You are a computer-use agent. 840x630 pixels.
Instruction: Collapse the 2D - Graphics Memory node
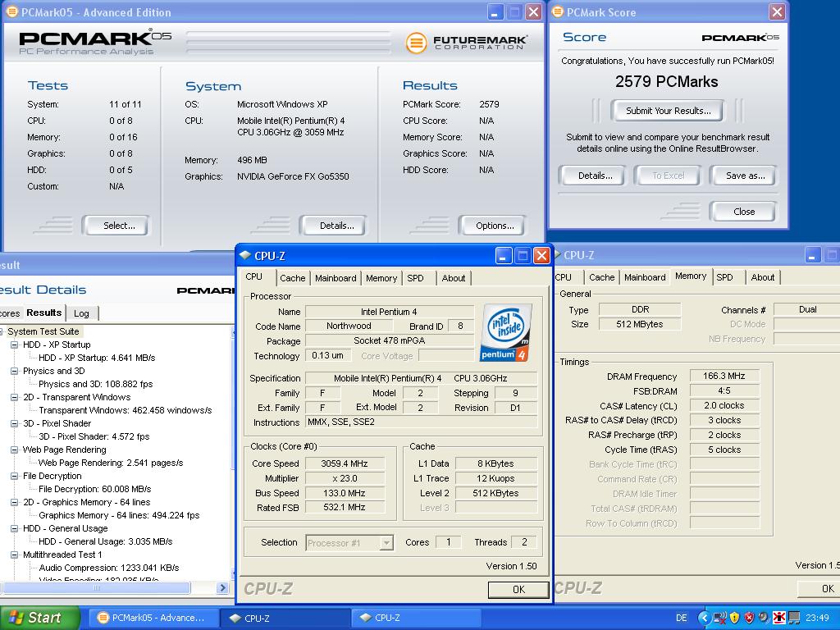point(15,502)
